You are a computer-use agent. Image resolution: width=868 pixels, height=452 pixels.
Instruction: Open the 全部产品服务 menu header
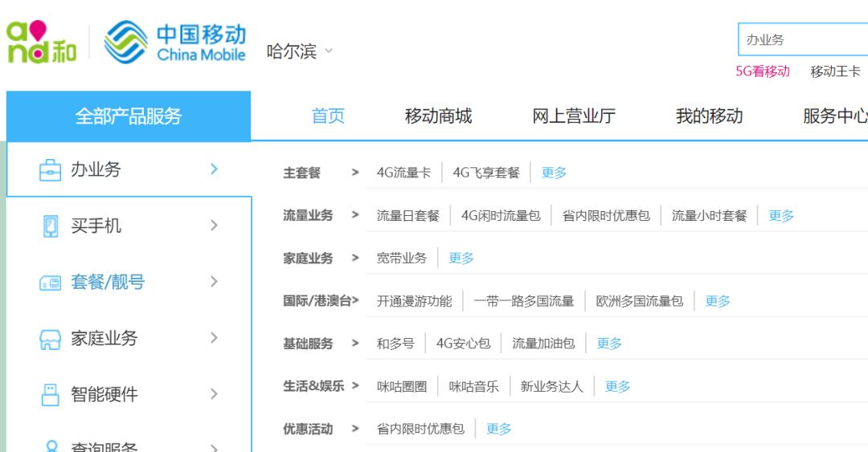(129, 116)
